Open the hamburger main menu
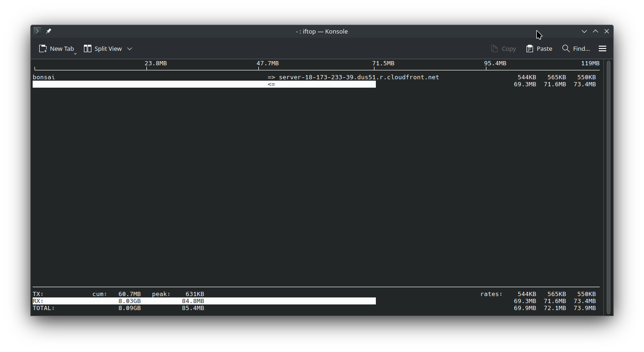This screenshot has width=644, height=352. pyautogui.click(x=602, y=48)
